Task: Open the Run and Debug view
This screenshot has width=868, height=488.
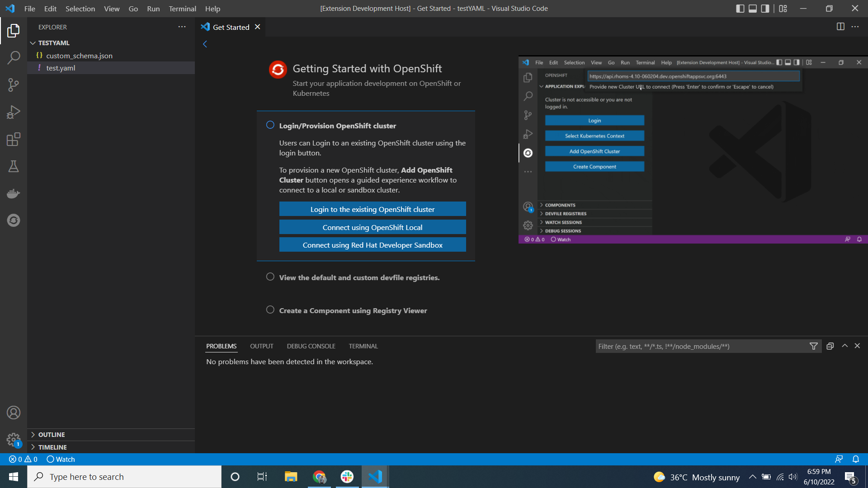Action: point(14,112)
